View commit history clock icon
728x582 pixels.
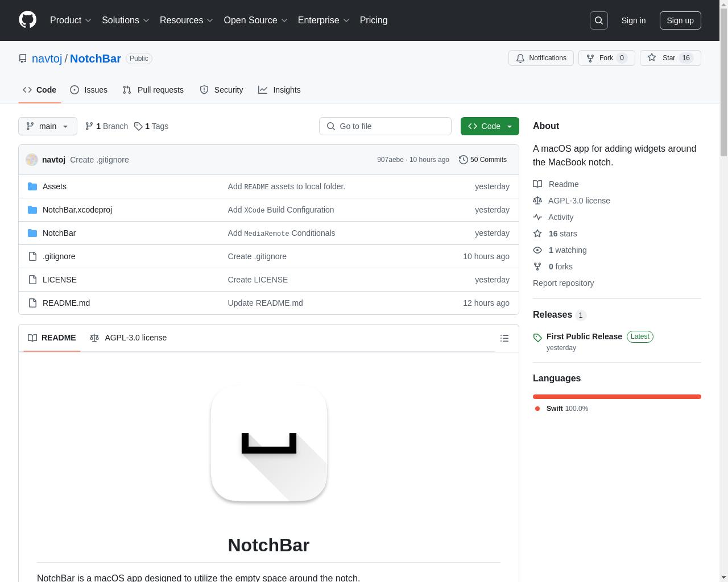point(464,160)
